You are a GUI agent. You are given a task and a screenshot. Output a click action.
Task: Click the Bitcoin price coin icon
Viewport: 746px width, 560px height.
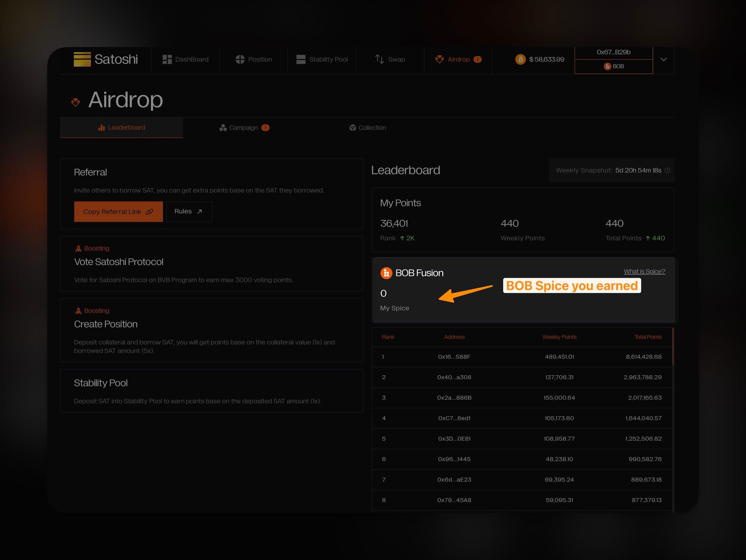[x=520, y=59]
